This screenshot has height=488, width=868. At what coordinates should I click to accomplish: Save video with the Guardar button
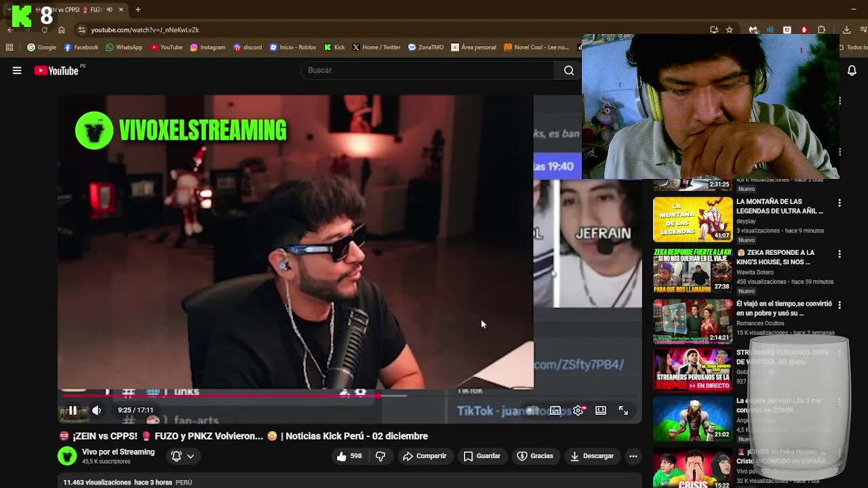[481, 456]
